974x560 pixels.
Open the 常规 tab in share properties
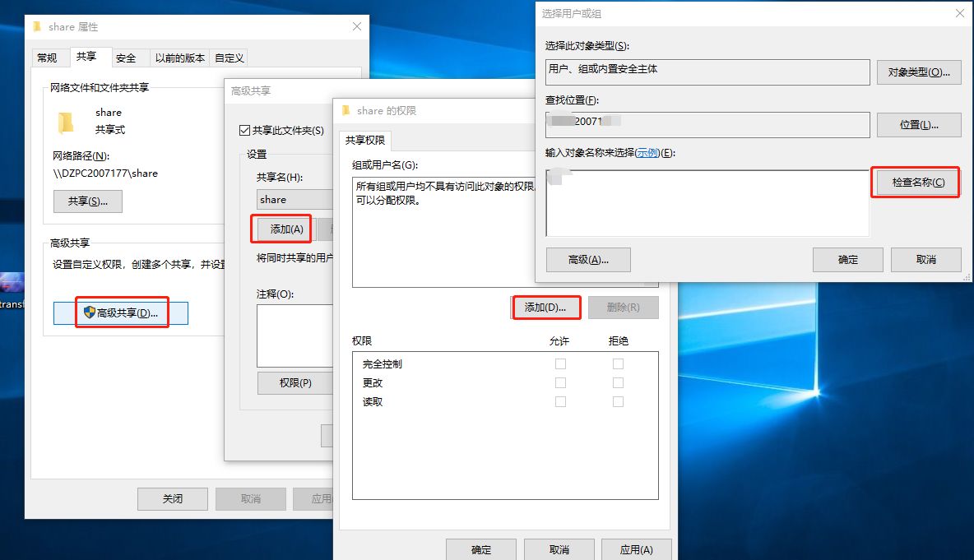click(x=47, y=58)
